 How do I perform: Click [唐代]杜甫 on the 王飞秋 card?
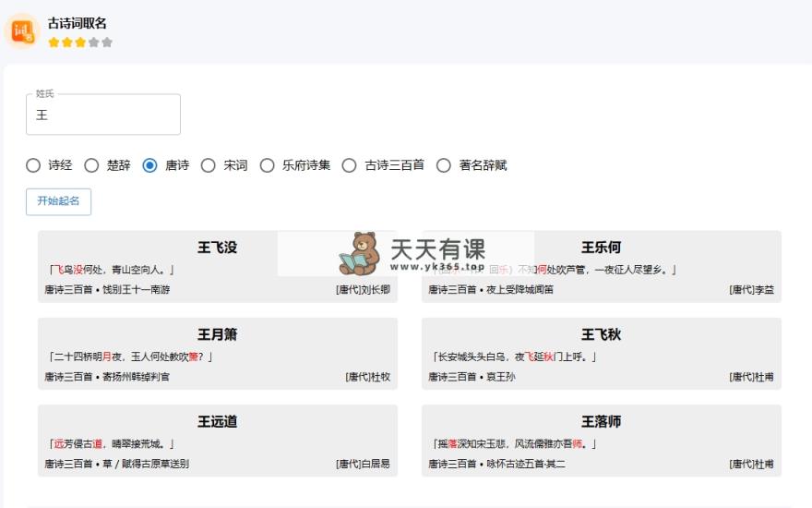(x=751, y=377)
